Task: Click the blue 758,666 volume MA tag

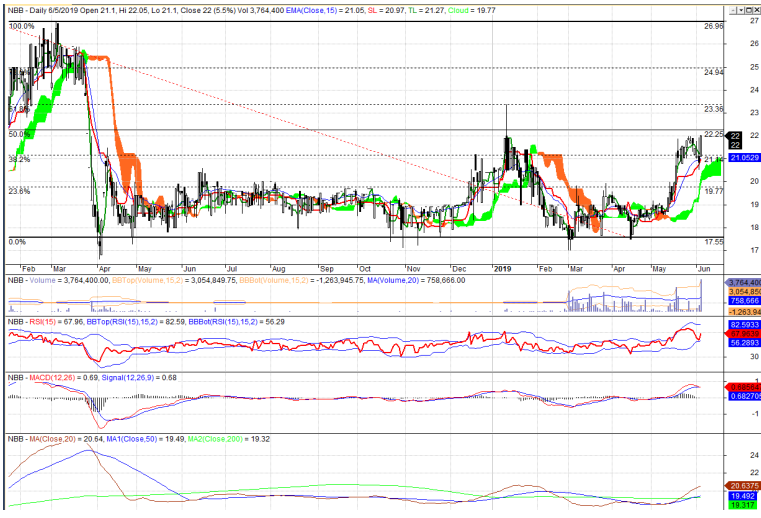Action: point(744,301)
